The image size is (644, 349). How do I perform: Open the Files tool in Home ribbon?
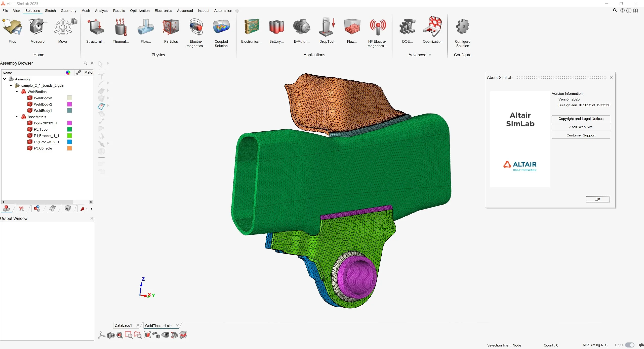click(x=12, y=30)
